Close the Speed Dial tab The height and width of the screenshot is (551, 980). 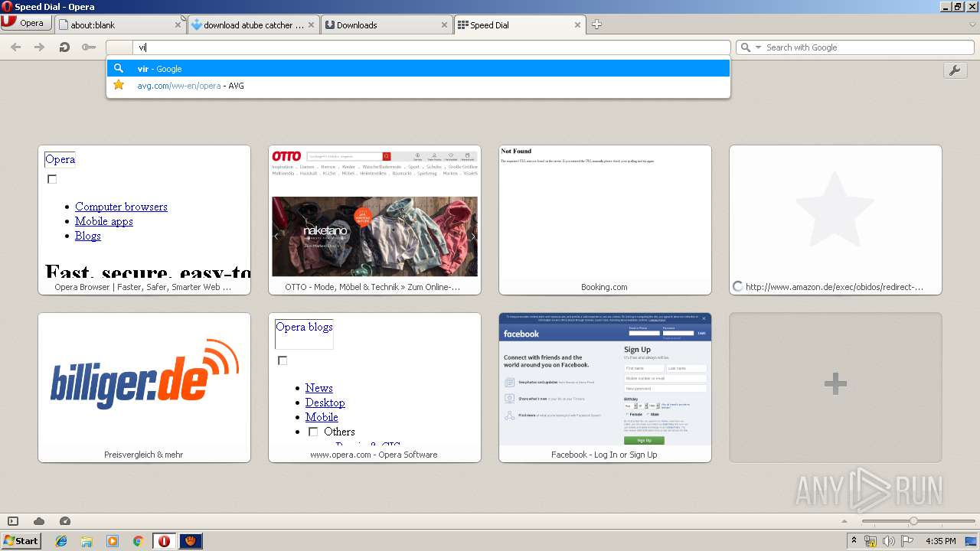coord(577,25)
